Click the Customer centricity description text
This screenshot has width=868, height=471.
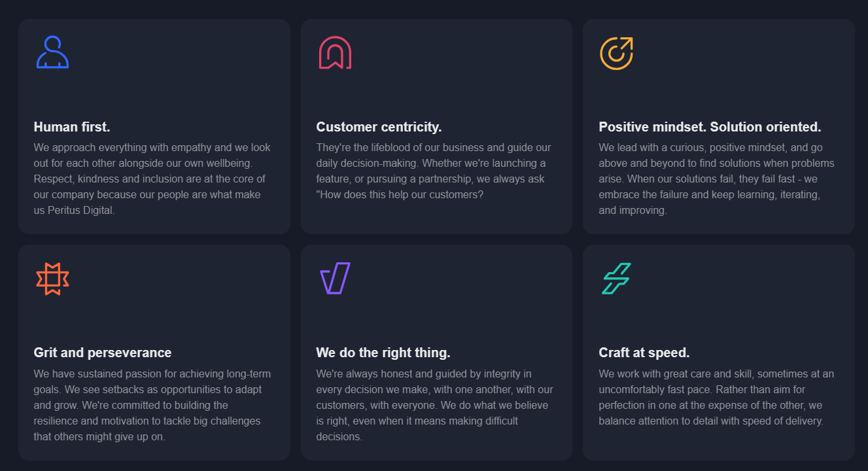(x=434, y=171)
